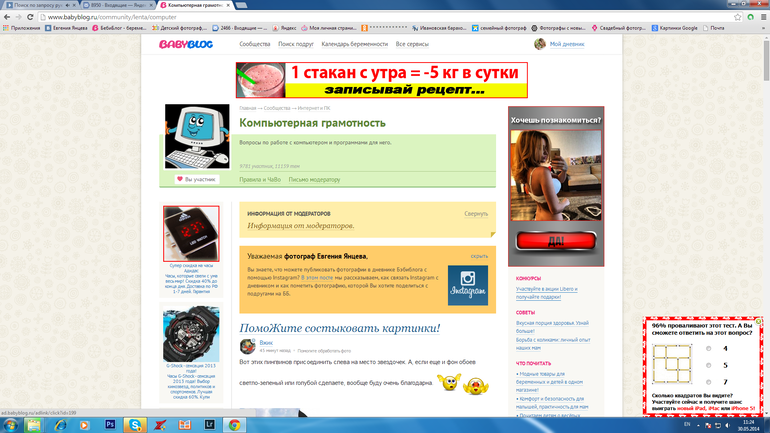The image size is (770, 433).
Task: Open Все сервисы in the menu
Action: [412, 44]
